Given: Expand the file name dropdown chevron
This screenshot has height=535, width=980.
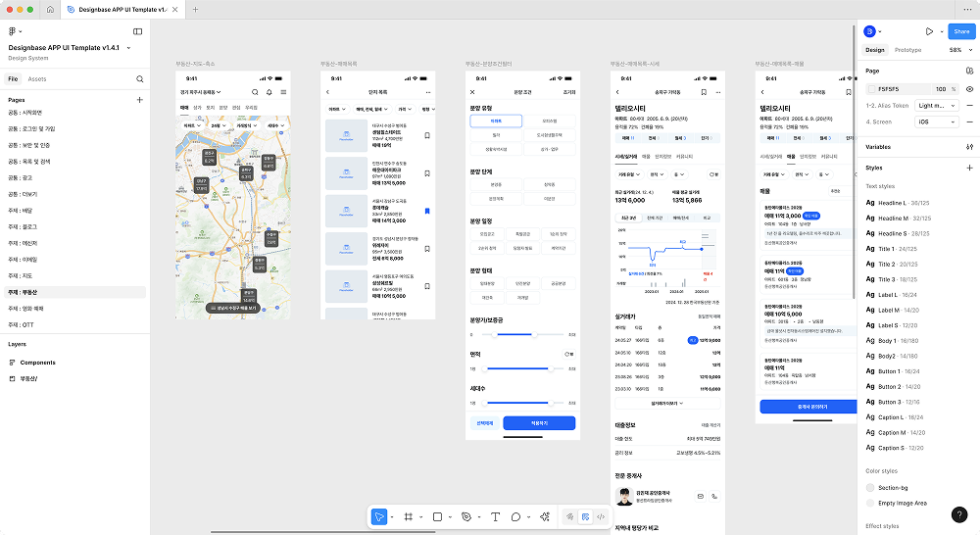Looking at the screenshot, I should coord(128,47).
